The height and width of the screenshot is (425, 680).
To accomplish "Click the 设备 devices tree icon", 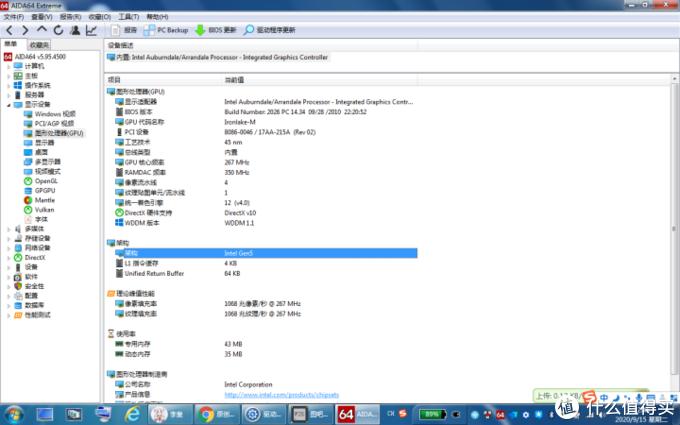I will click(18, 267).
